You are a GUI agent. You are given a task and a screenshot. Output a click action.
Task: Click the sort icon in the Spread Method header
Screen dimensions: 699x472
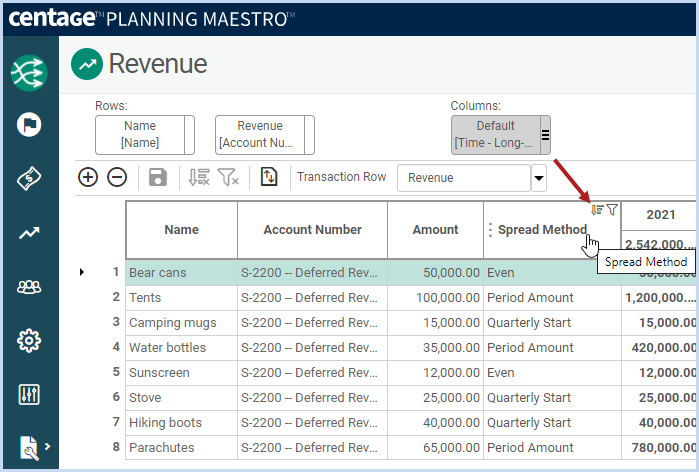[597, 209]
